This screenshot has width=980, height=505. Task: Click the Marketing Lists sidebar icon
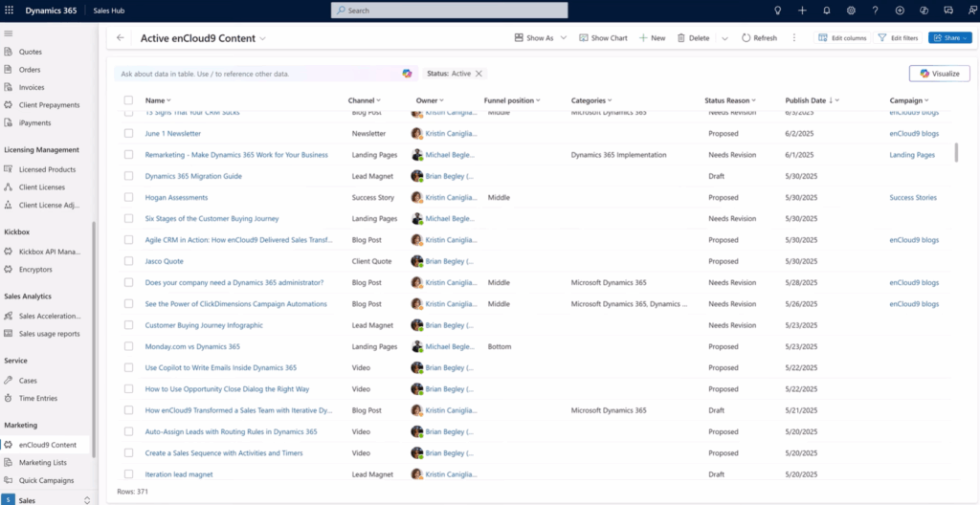pos(8,463)
